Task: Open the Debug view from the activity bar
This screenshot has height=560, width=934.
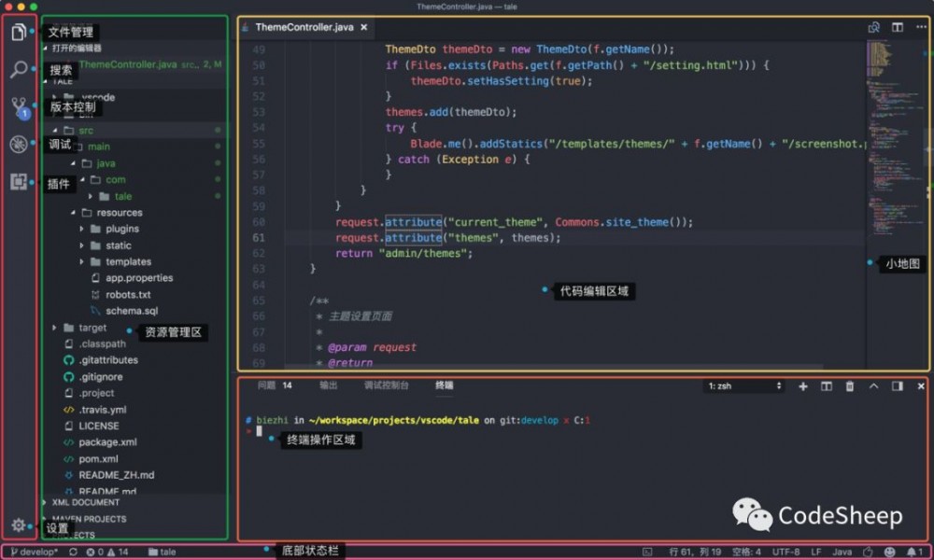Action: pos(20,145)
